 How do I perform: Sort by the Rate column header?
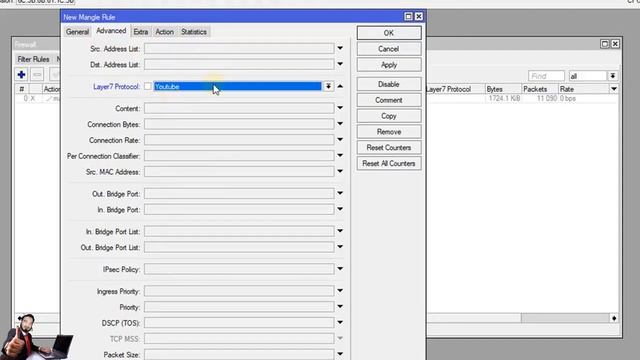click(584, 89)
